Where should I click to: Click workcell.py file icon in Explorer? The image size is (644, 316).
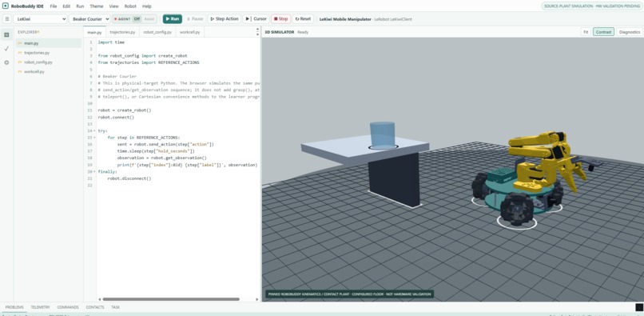pos(20,71)
